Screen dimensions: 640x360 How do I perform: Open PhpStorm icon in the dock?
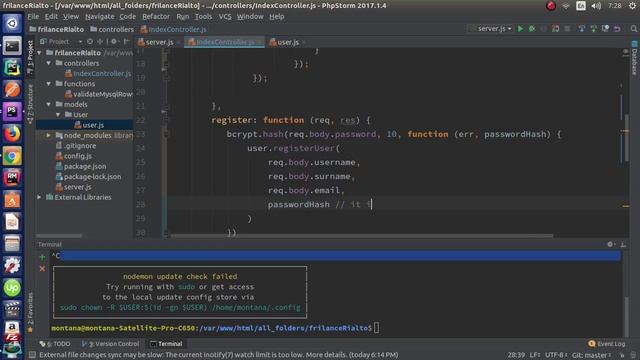pyautogui.click(x=12, y=112)
